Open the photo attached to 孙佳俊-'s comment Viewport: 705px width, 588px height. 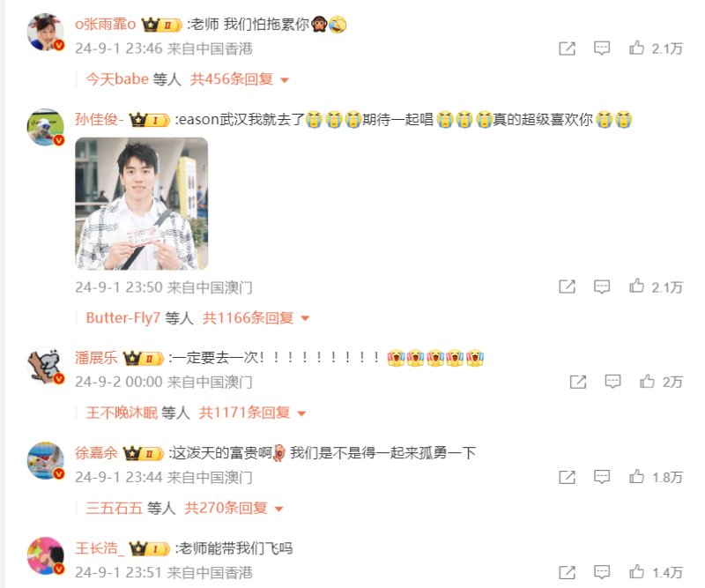coord(142,204)
